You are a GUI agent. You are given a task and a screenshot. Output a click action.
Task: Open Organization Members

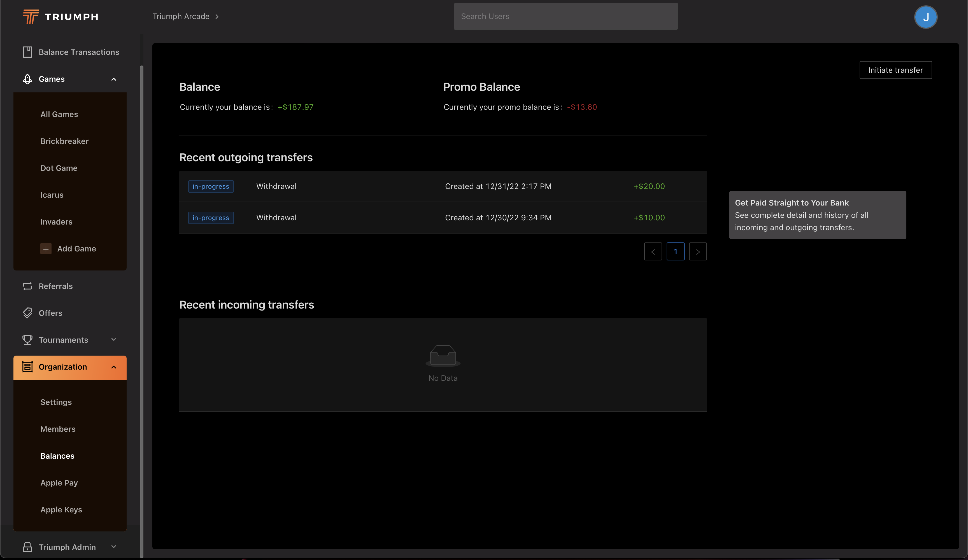coord(58,429)
